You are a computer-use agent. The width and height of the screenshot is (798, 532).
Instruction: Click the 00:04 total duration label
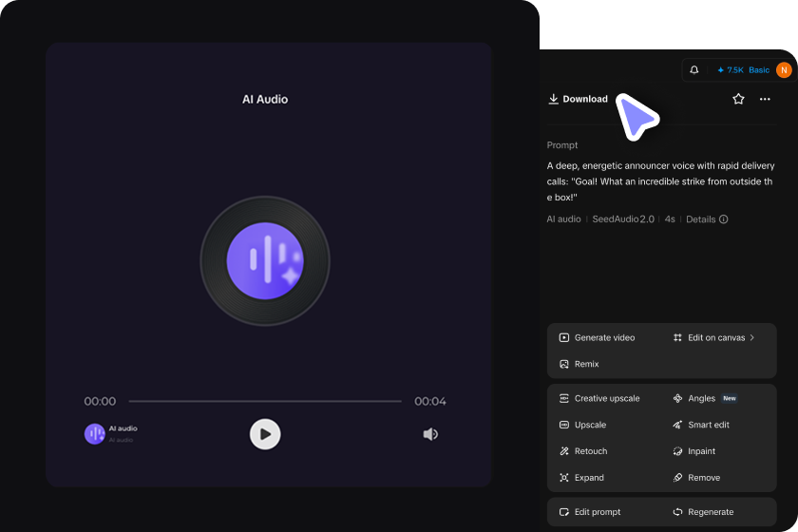pyautogui.click(x=430, y=402)
